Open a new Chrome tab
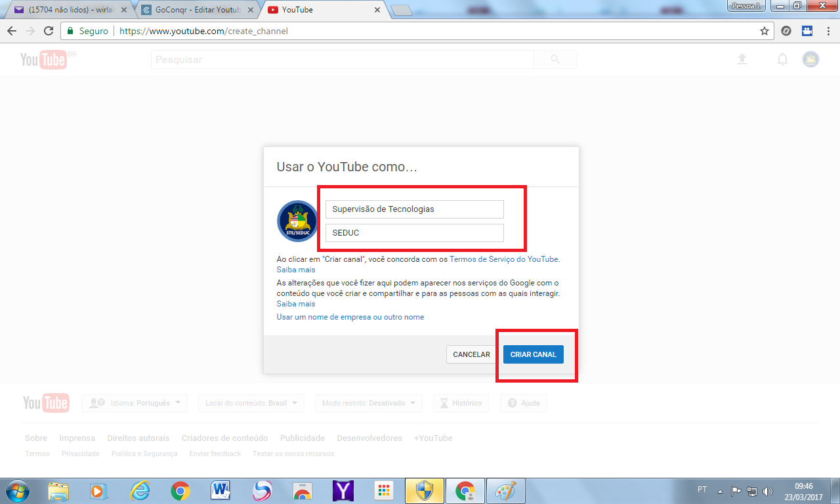This screenshot has height=504, width=840. [401, 10]
